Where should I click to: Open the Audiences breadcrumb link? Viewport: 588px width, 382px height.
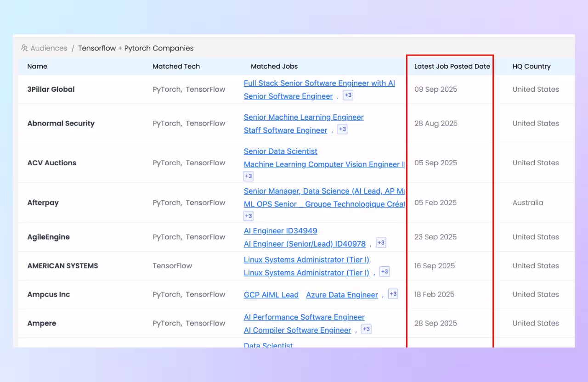(x=49, y=48)
